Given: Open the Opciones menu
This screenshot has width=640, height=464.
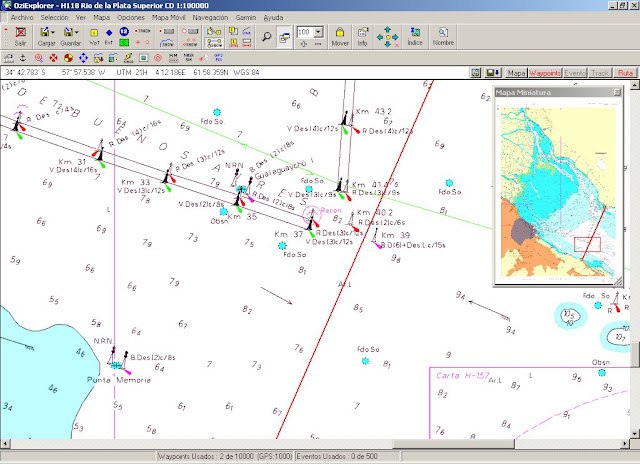Looking at the screenshot, I should point(131,18).
